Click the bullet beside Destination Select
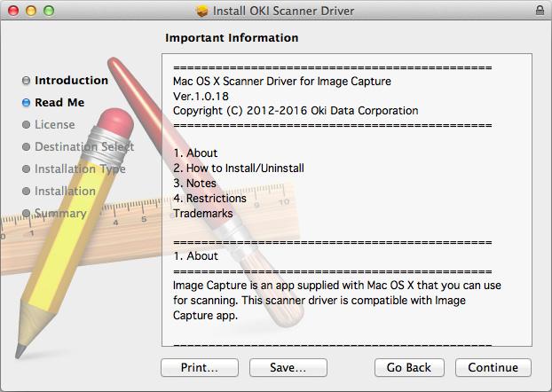 pyautogui.click(x=26, y=146)
